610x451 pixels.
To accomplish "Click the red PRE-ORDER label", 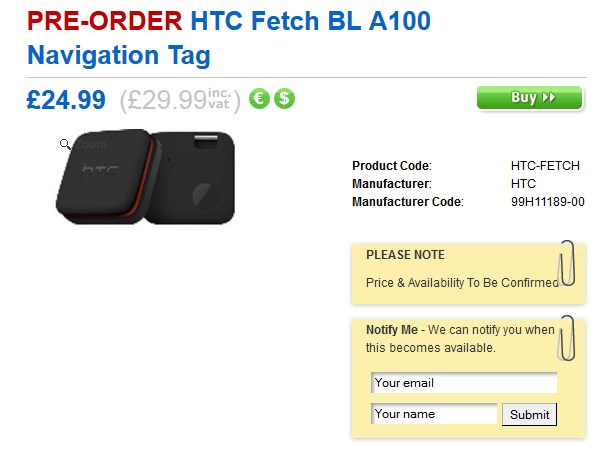I will (104, 19).
